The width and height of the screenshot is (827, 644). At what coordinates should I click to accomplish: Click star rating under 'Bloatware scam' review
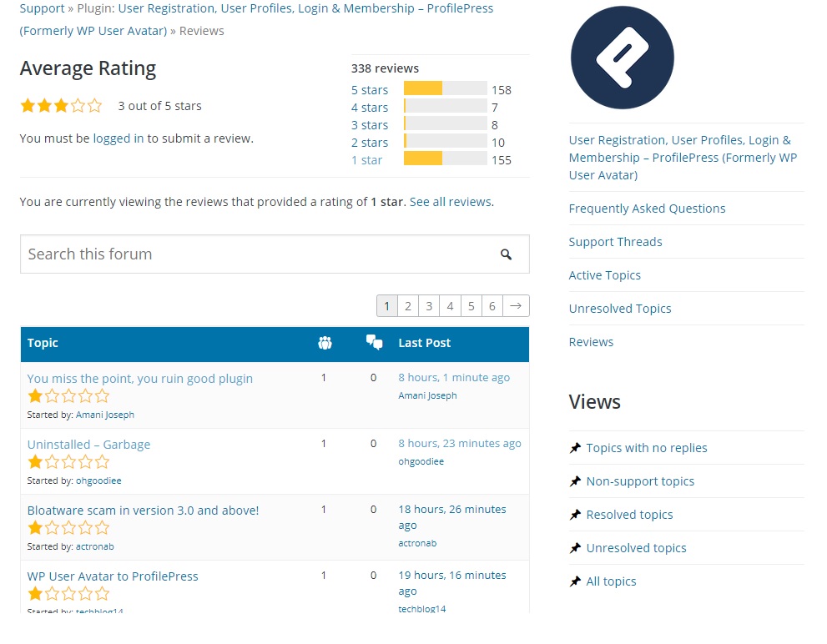click(68, 527)
